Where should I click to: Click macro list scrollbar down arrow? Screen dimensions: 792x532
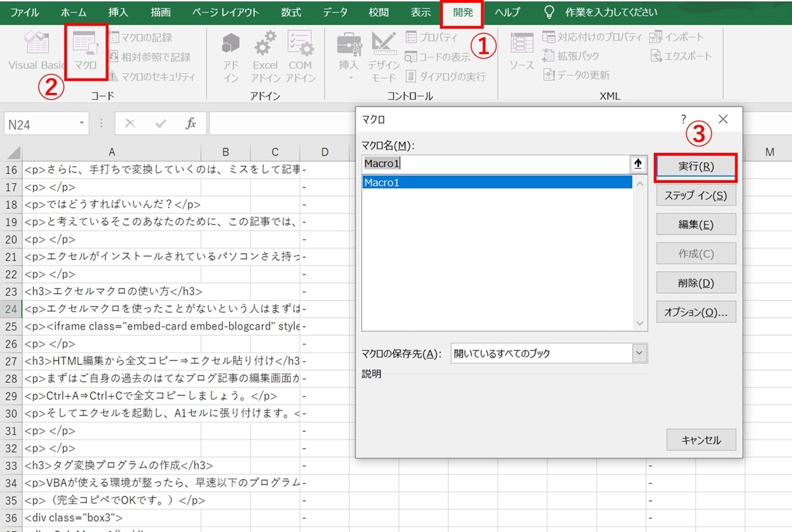[639, 323]
